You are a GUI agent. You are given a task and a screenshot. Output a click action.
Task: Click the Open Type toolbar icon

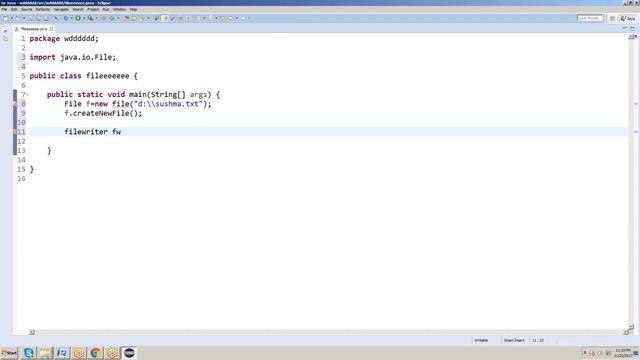tap(126, 18)
